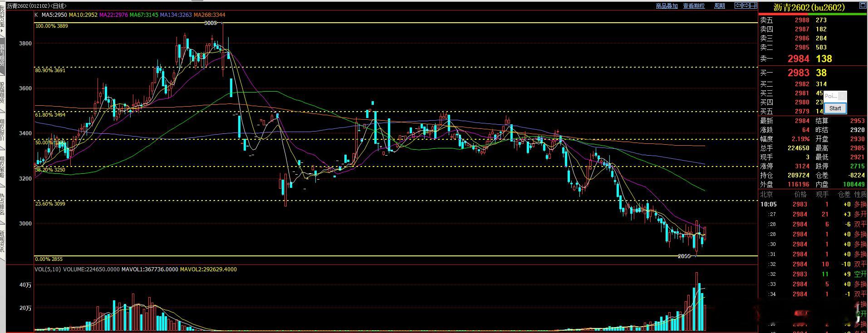Screen dimensions: 868x333
Task: Click the 跌停 value 2715
Action: pos(857,166)
